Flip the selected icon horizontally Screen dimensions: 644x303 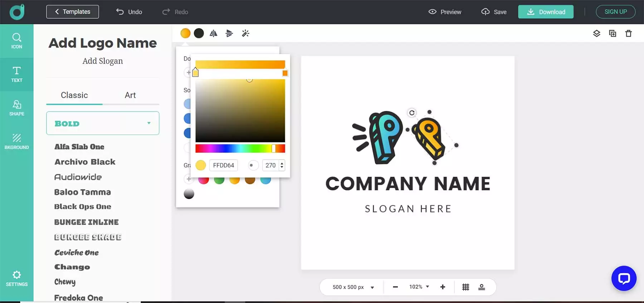(214, 34)
